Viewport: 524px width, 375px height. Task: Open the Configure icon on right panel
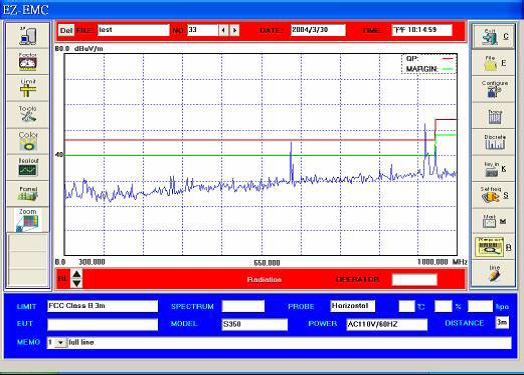(x=493, y=89)
